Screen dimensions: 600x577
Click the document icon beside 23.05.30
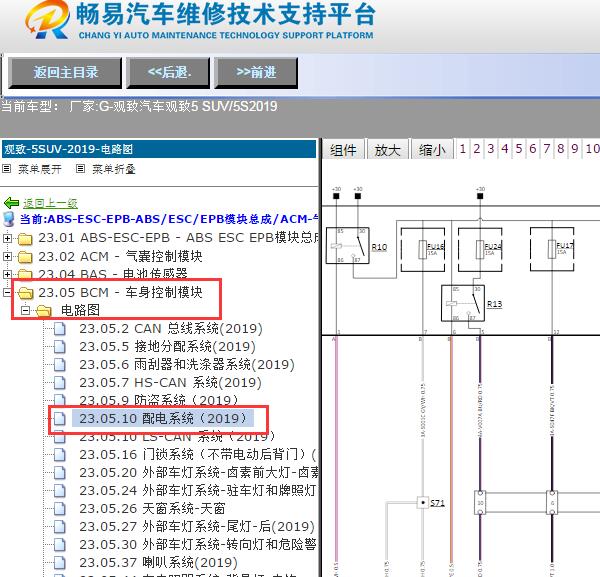pyautogui.click(x=60, y=544)
